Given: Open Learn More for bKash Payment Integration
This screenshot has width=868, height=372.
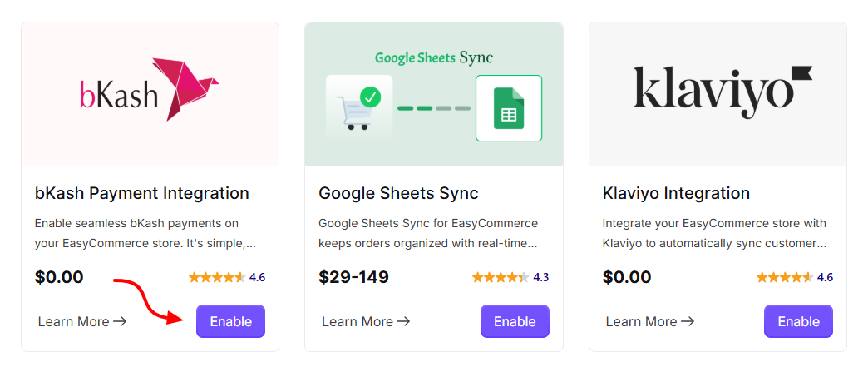Looking at the screenshot, I should coord(82,321).
